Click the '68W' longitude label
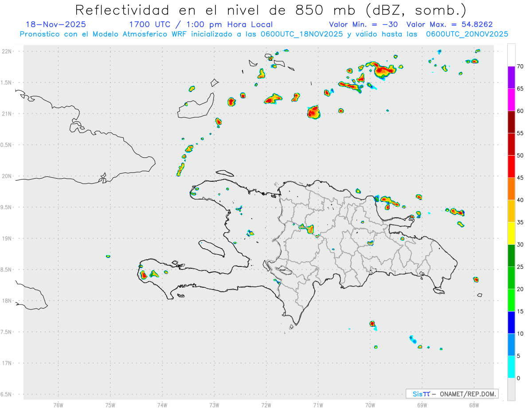This screenshot has height=411, width=532. [474, 404]
